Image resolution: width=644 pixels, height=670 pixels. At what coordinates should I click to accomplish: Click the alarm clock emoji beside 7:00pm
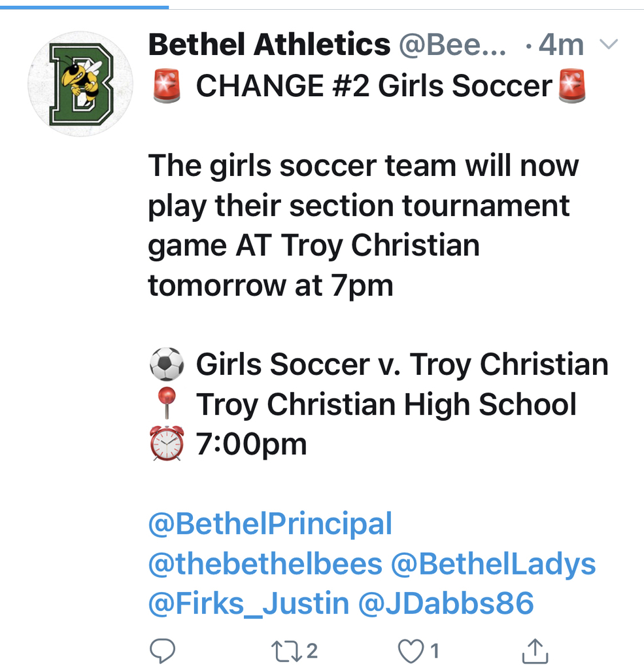167,443
